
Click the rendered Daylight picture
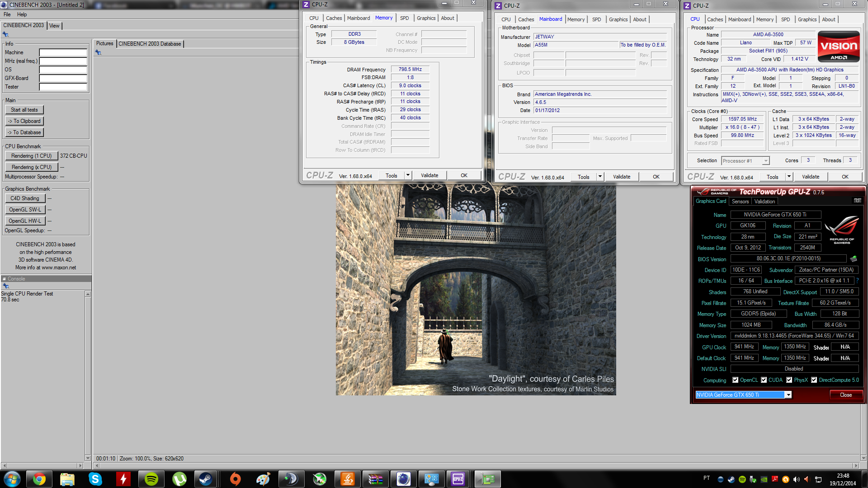point(476,290)
